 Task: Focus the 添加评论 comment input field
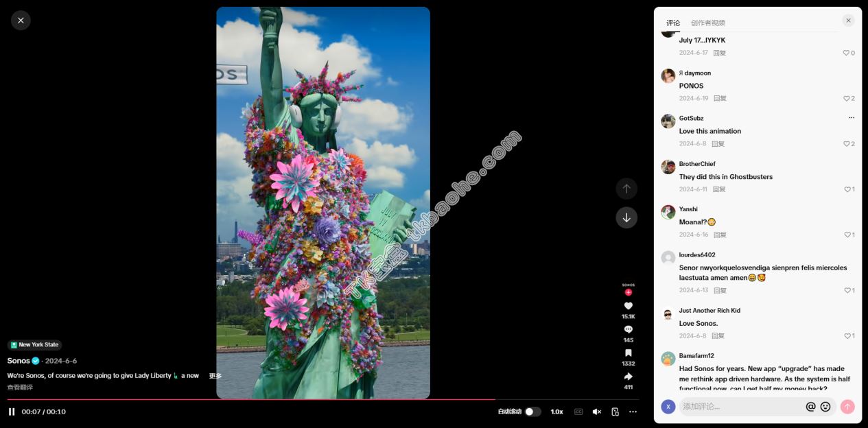(x=741, y=407)
